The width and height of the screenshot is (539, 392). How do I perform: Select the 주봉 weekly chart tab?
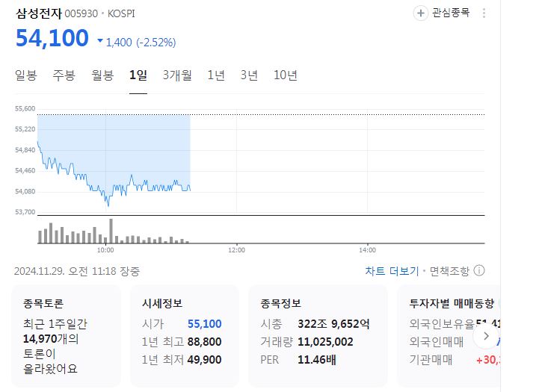click(64, 75)
